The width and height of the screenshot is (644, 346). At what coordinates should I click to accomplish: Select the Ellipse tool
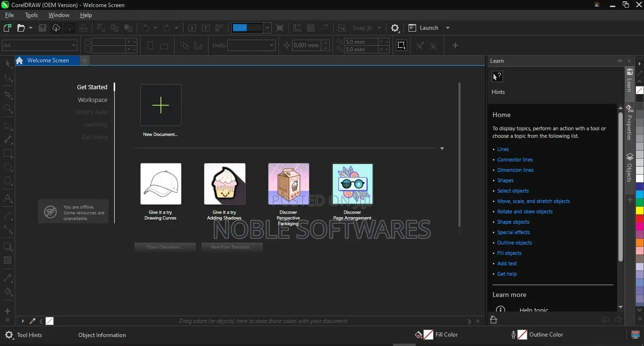coord(8,167)
